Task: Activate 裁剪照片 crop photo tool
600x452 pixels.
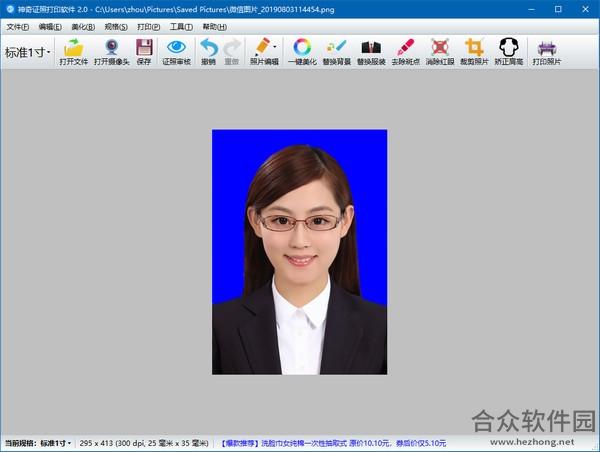Action: point(474,52)
